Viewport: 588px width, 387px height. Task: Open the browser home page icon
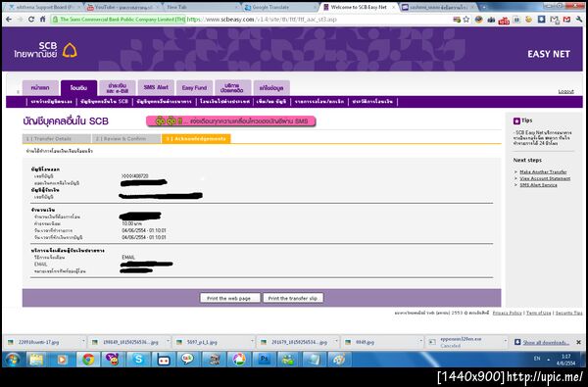pos(43,19)
